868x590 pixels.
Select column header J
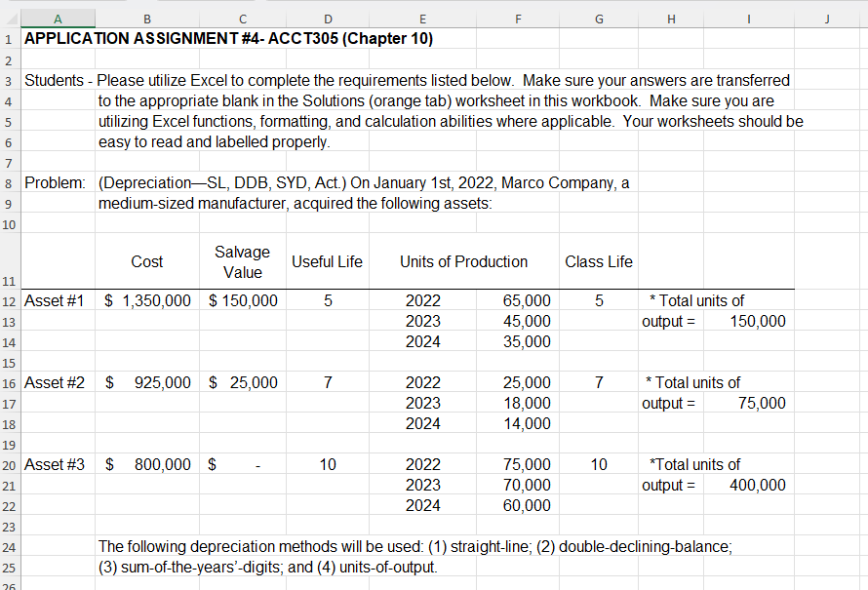[x=826, y=18]
